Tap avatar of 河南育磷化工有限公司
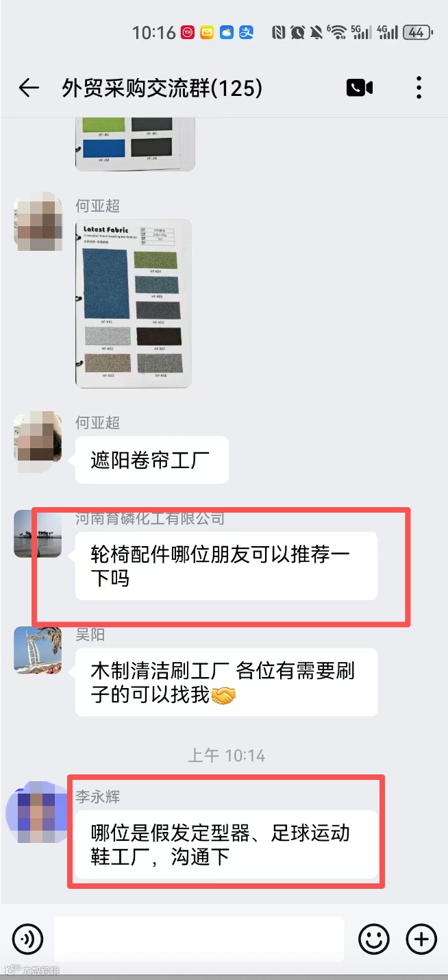448x980 pixels. pyautogui.click(x=38, y=534)
